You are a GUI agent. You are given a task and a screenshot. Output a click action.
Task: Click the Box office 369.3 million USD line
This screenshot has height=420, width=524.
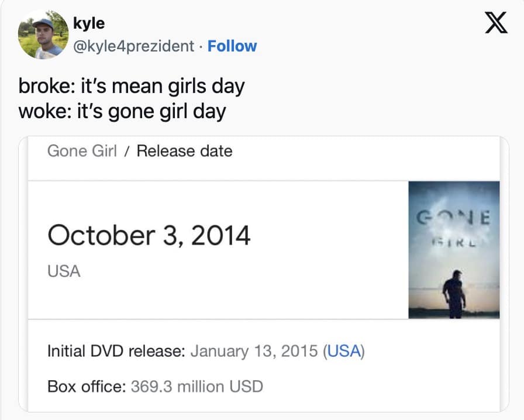(x=155, y=387)
